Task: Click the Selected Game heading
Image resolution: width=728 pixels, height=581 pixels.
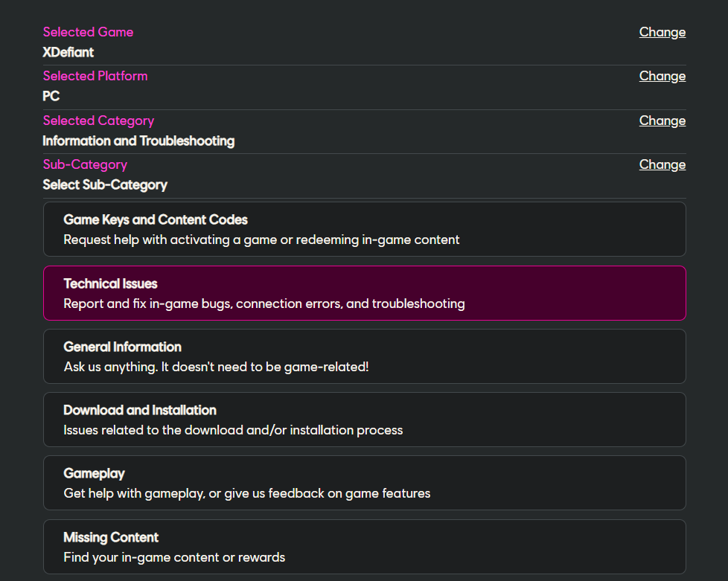Action: (88, 32)
